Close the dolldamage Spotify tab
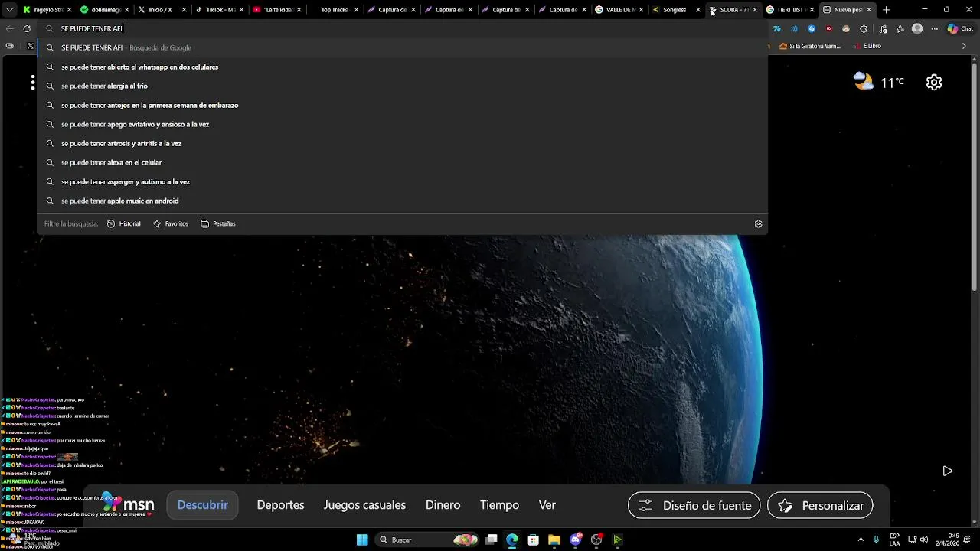Screen dimensions: 980x551 [x=126, y=10]
